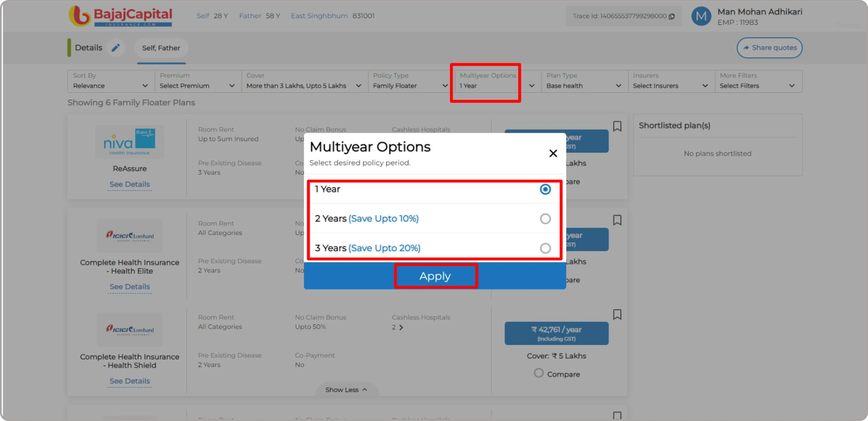Viewport: 868px width, 421px height.
Task: Click Showing 6 Family Floater Plans text
Action: tap(131, 102)
